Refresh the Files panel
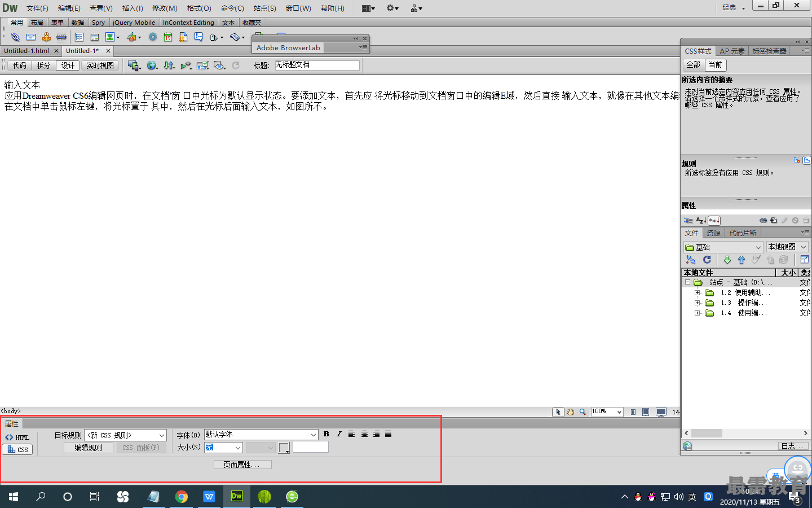This screenshot has width=812, height=508. (x=707, y=260)
